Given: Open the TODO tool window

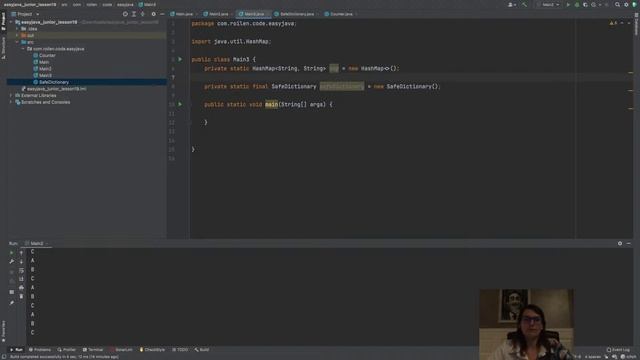Looking at the screenshot, I should (180, 350).
